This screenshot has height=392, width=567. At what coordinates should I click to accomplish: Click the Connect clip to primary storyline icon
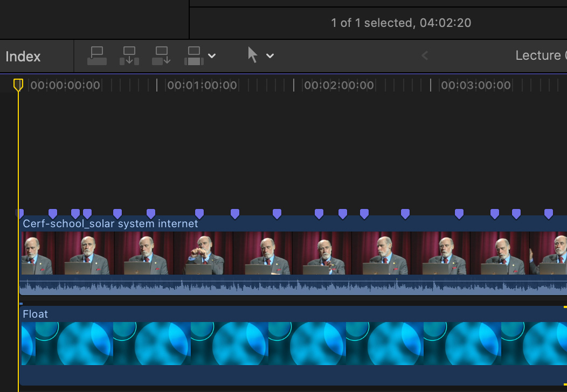(x=97, y=56)
